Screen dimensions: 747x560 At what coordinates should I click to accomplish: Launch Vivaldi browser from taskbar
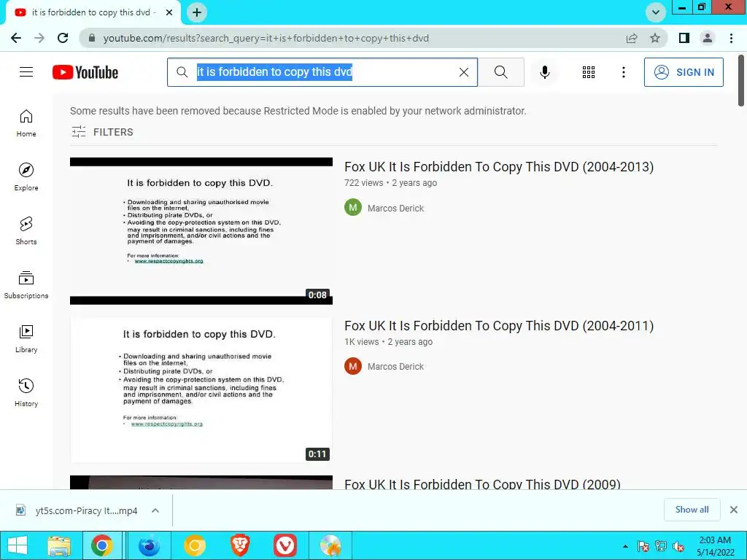[285, 545]
